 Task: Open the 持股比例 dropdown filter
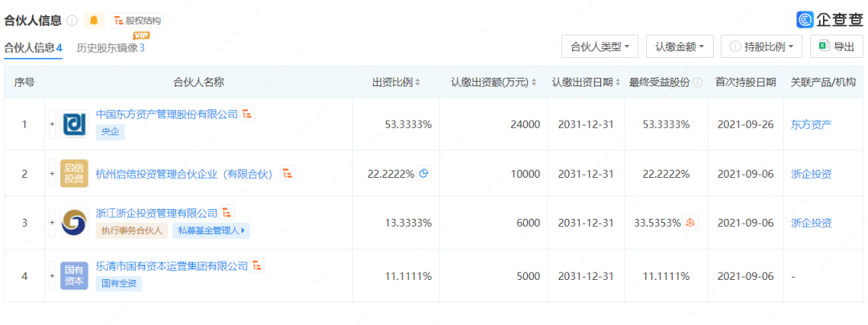[762, 47]
